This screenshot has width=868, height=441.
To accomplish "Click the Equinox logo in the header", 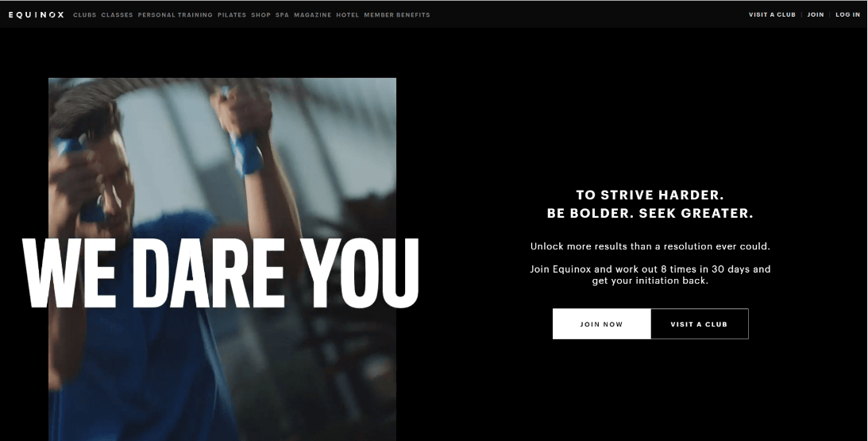I will pos(37,15).
